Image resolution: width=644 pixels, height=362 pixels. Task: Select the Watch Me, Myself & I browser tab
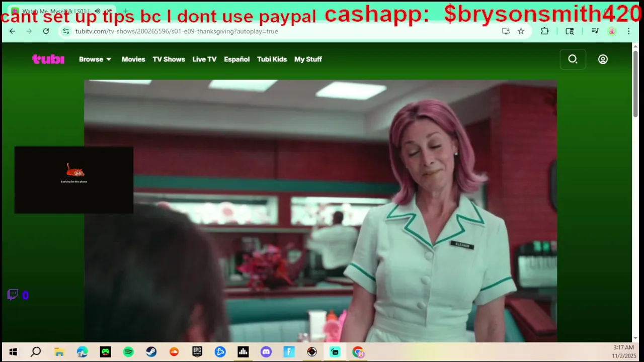pos(60,11)
